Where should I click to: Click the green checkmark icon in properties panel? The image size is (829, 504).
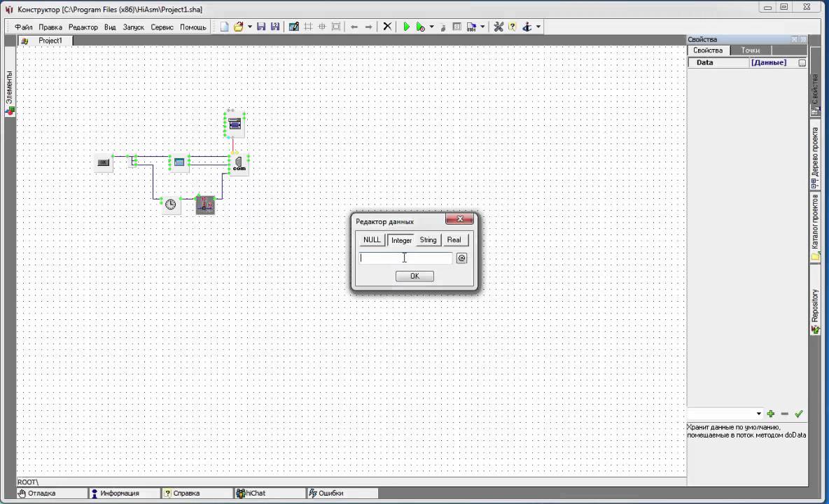pyautogui.click(x=799, y=414)
